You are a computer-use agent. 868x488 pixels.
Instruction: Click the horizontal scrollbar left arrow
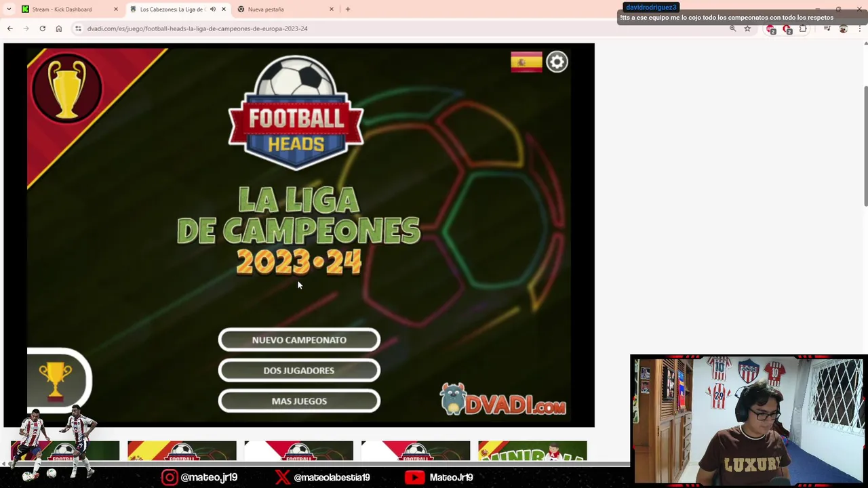[x=3, y=464]
